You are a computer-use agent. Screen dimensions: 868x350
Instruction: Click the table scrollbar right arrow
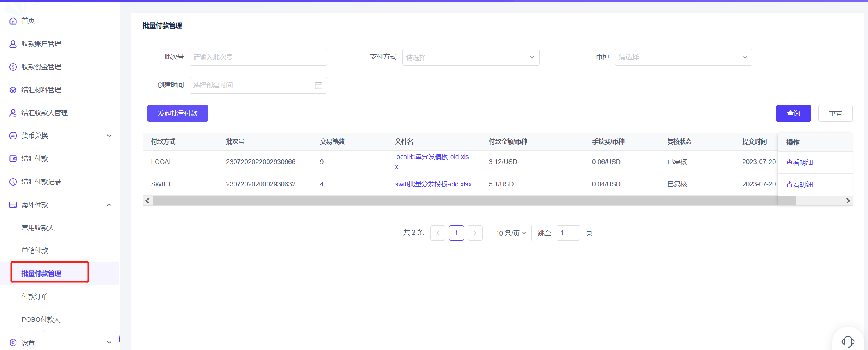[848, 201]
